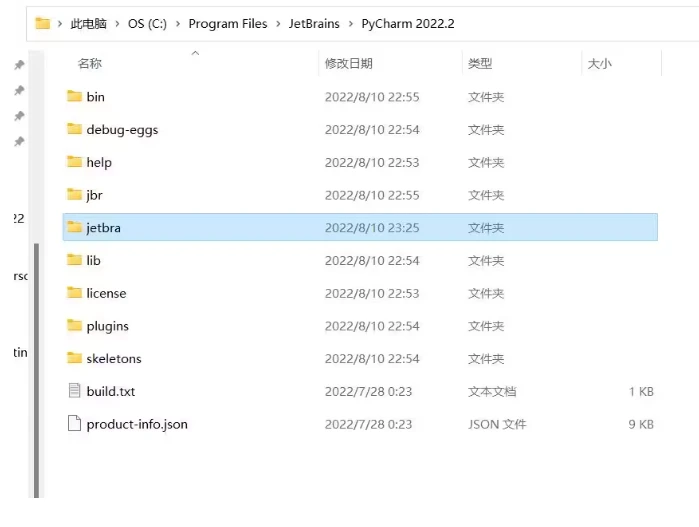Expand the chevron after JetBrains

[351, 24]
